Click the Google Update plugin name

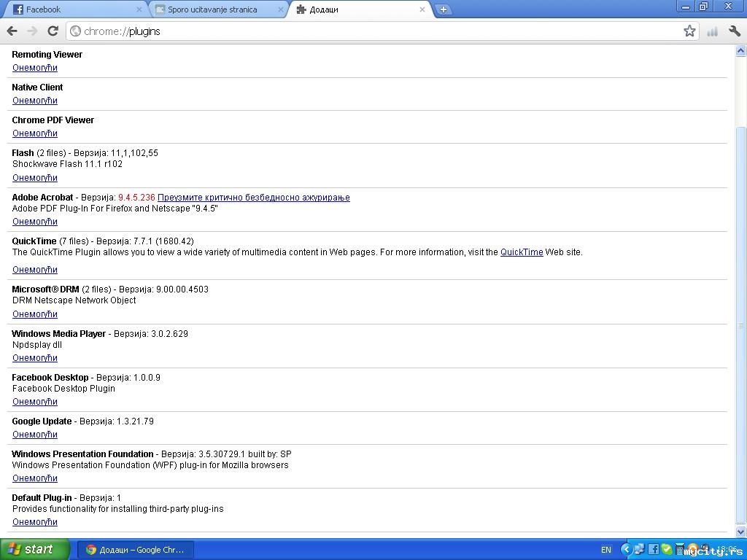42,421
